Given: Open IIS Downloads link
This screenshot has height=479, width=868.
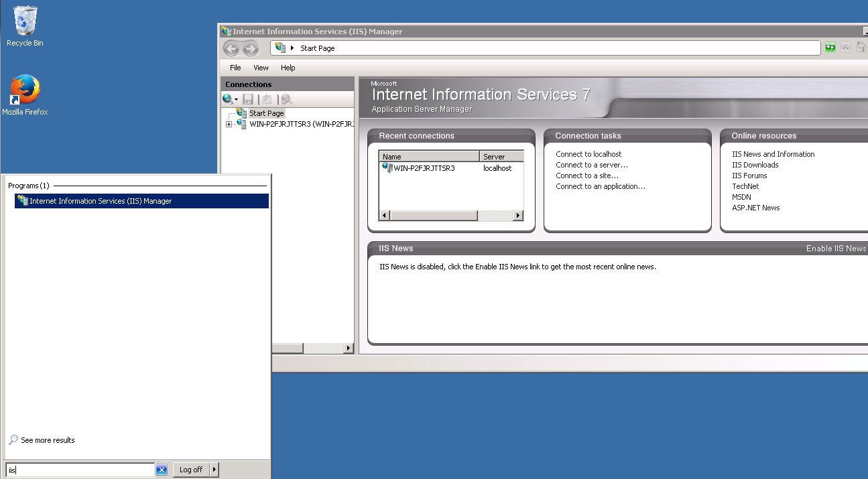Looking at the screenshot, I should click(755, 165).
